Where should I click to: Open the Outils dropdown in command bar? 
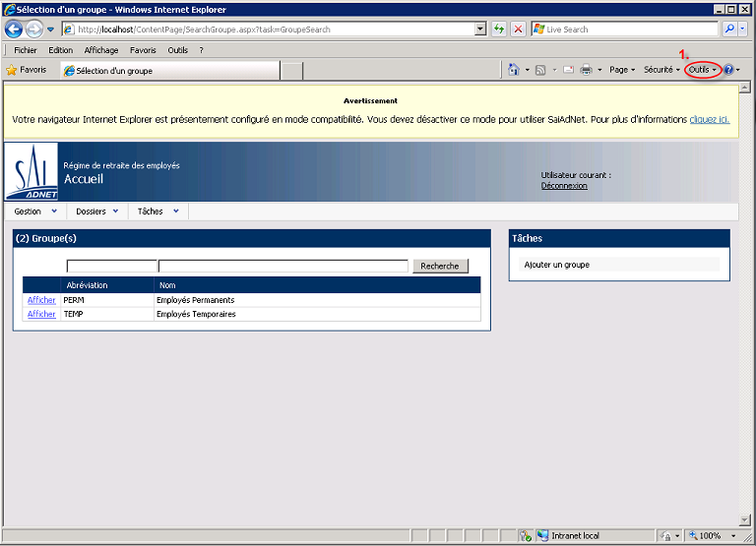(x=703, y=70)
